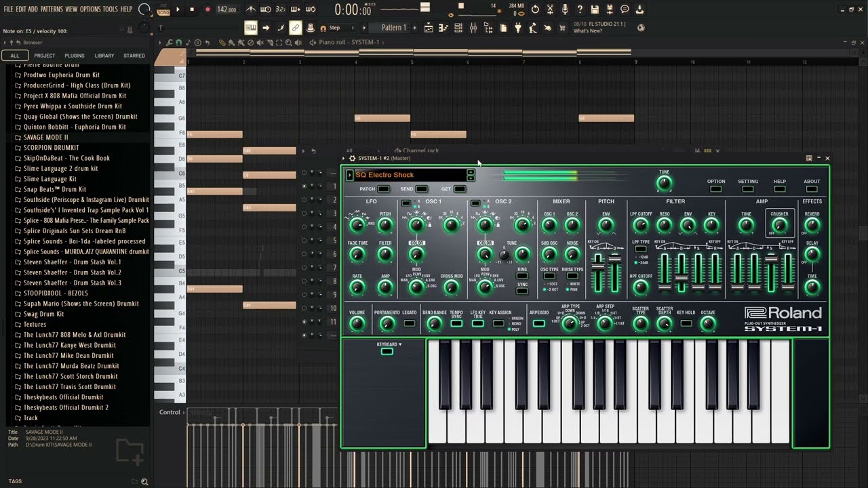Click the microphone one-click recording icon
868x488 pixels.
point(565,9)
